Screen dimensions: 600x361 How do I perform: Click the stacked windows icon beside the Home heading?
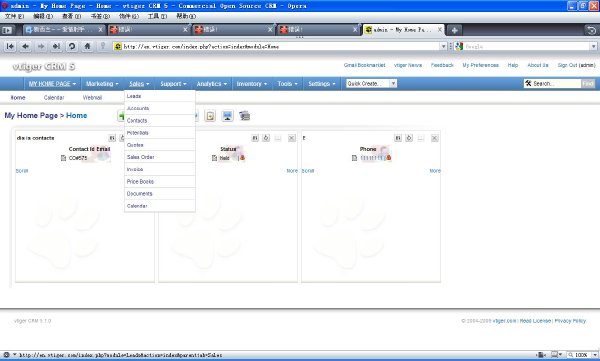(x=245, y=116)
